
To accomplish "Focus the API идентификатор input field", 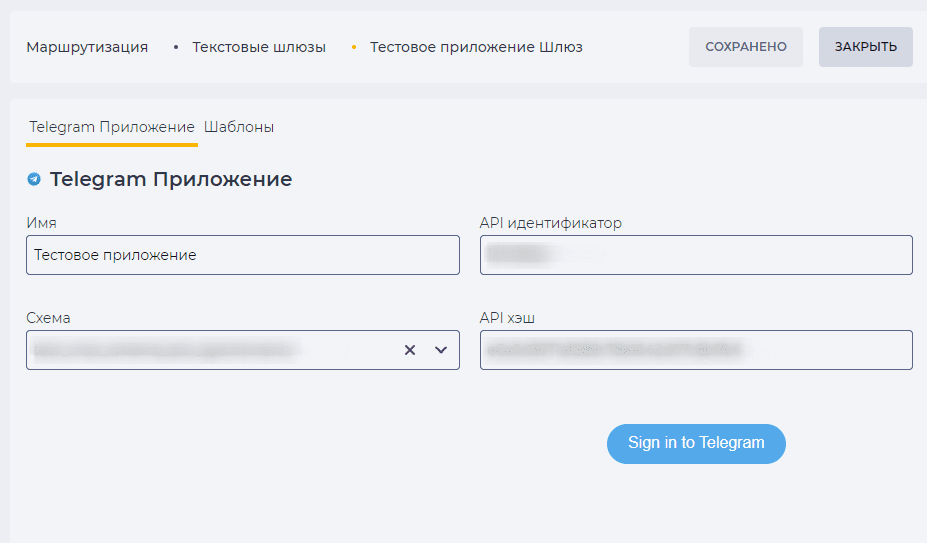I will click(x=696, y=255).
